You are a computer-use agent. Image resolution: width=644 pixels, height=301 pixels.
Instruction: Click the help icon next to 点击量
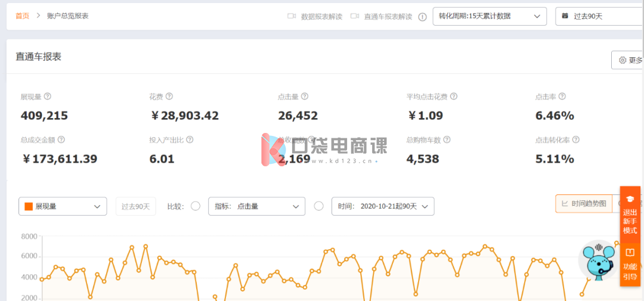tap(304, 97)
